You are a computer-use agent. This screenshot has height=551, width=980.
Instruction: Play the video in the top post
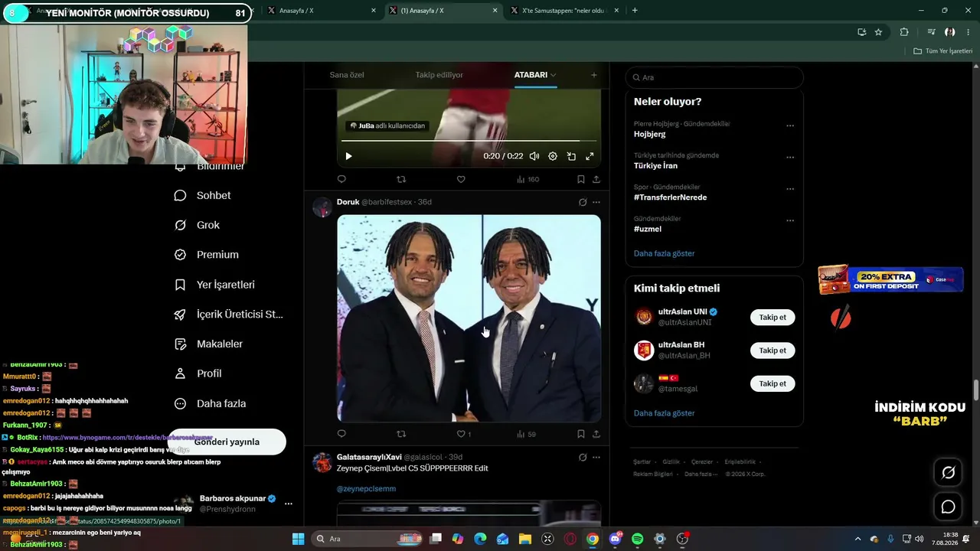[x=348, y=156]
